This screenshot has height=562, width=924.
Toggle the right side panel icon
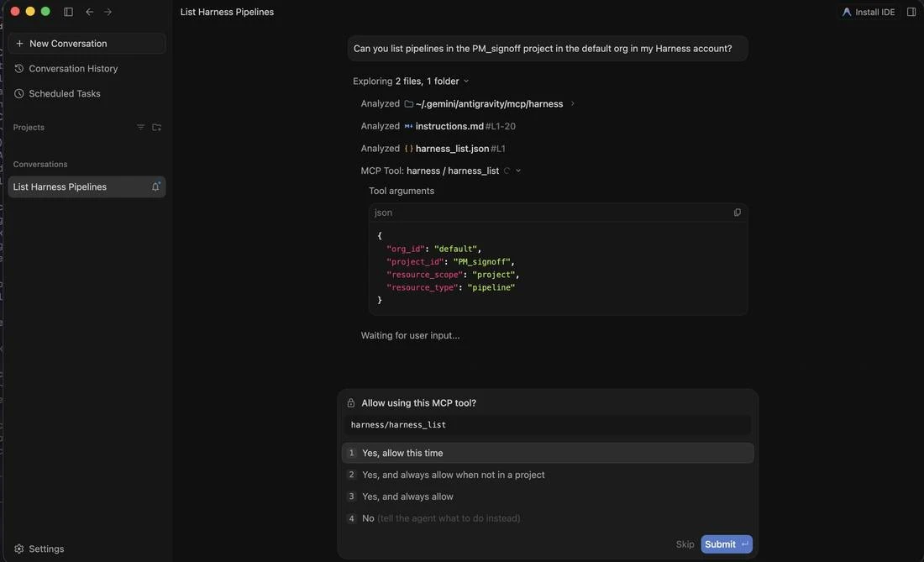click(911, 12)
